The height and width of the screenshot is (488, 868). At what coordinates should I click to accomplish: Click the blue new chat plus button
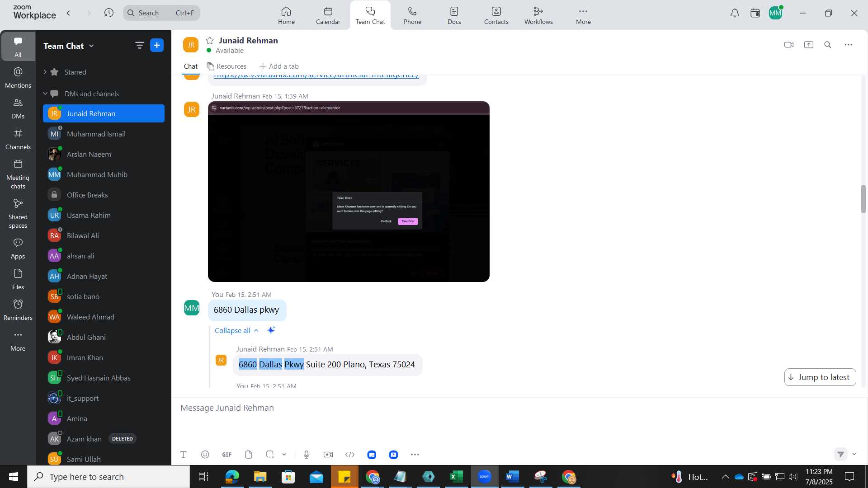tap(157, 45)
